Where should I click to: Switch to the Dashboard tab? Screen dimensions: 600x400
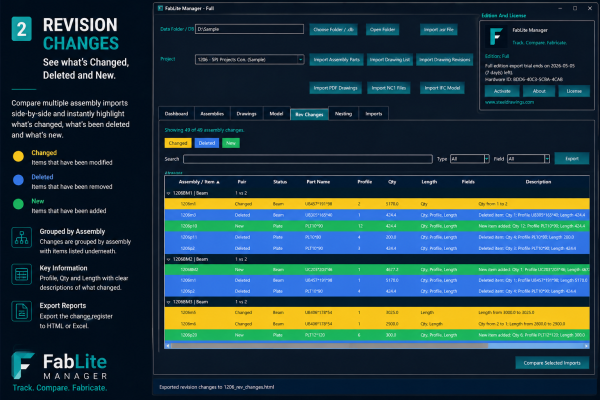(x=176, y=114)
